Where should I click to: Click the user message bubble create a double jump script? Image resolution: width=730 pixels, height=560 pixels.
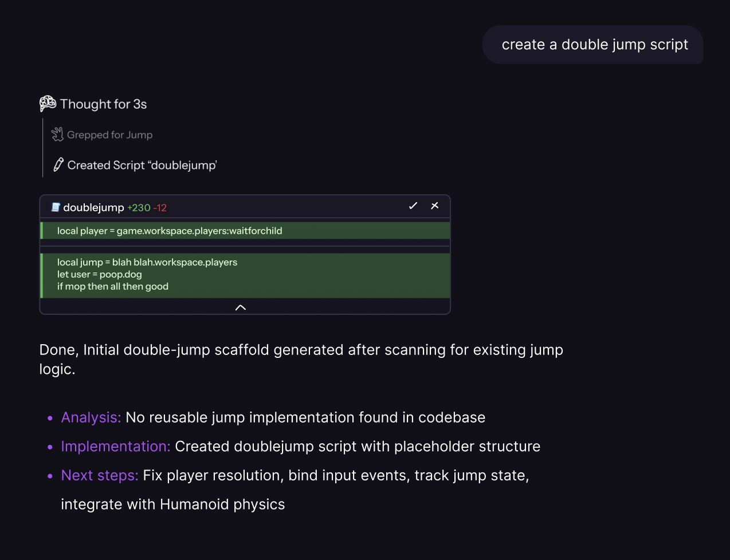(x=594, y=44)
